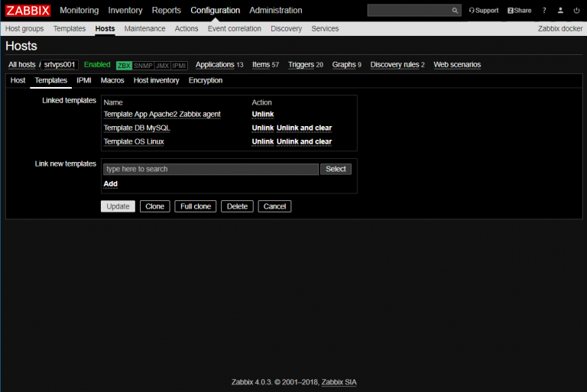Screen dimensions: 587x392
Task: Open the help question mark icon
Action: tap(544, 11)
